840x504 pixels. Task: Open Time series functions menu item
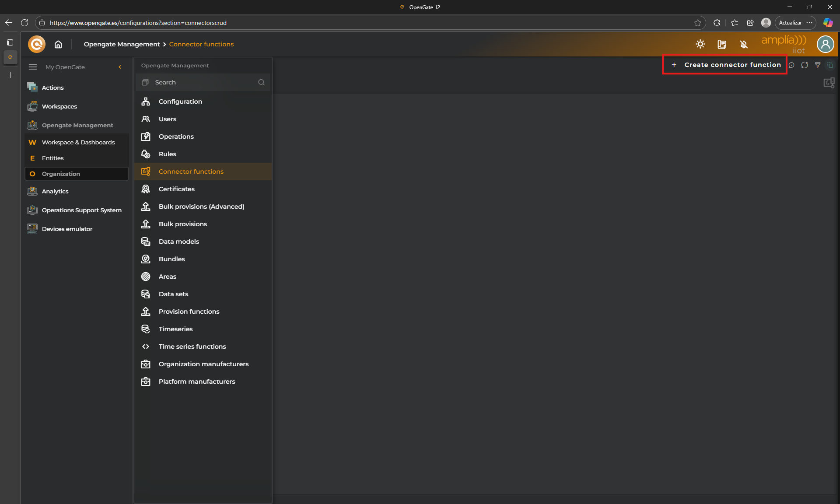(192, 346)
